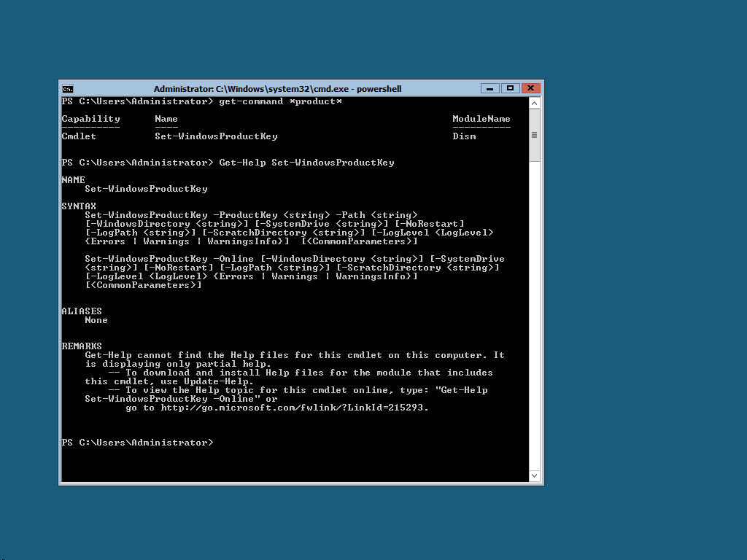Maximize the Administrator cmd.exe window
The image size is (747, 560).
tap(510, 88)
